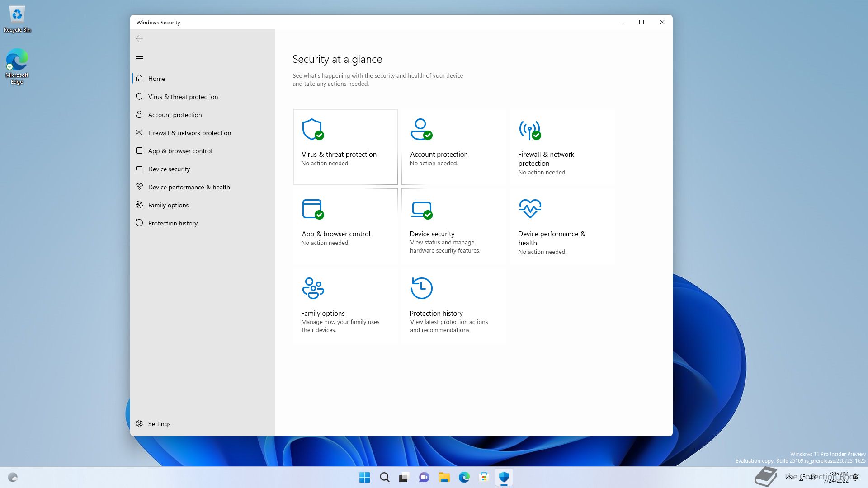Choose the Device security sidebar label

169,169
